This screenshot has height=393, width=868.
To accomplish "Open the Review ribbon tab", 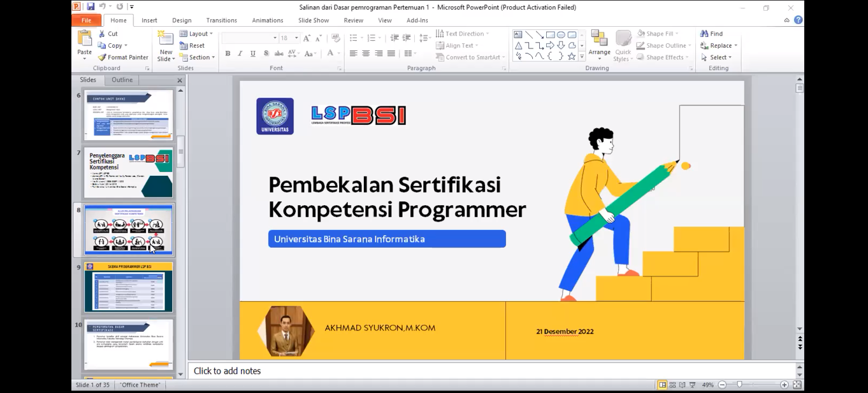I will point(353,20).
